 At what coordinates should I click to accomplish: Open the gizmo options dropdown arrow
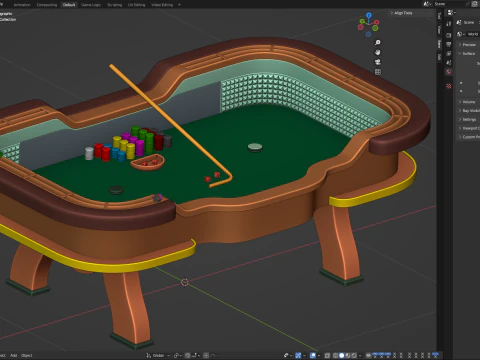[x=304, y=355]
